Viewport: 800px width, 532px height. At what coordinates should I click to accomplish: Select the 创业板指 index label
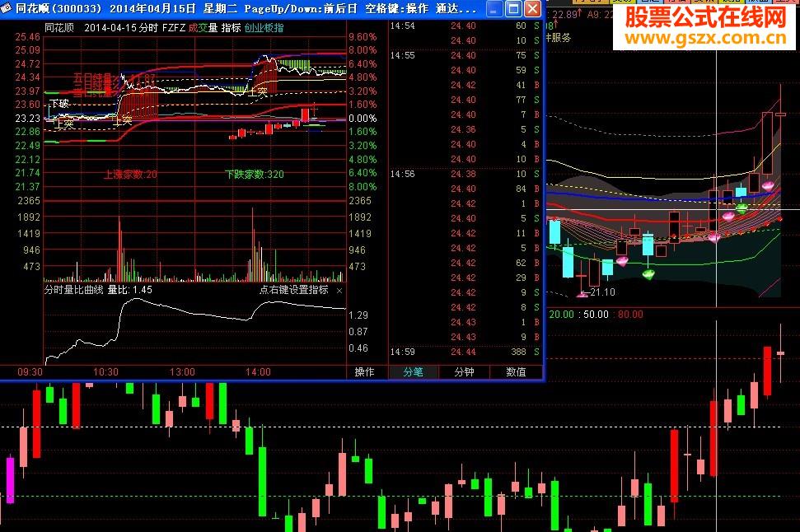pos(264,27)
